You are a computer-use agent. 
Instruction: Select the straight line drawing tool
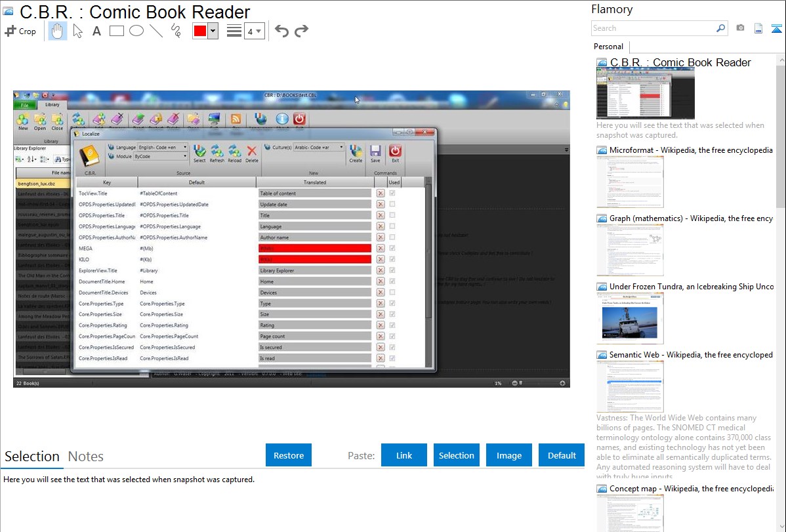click(156, 31)
